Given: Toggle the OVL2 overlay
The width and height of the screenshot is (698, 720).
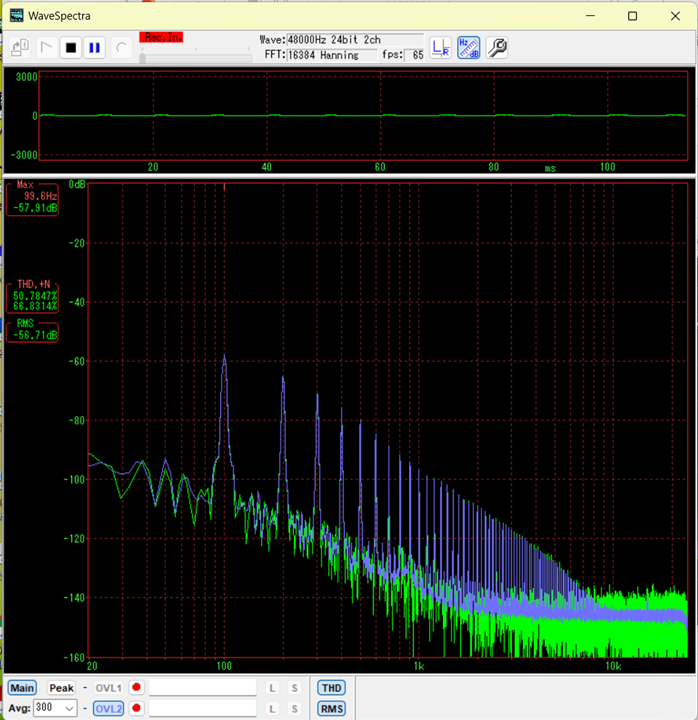Looking at the screenshot, I should pyautogui.click(x=108, y=709).
